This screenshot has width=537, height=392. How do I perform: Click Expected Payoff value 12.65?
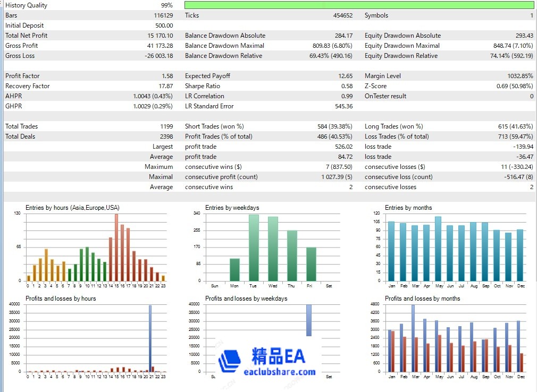(x=345, y=76)
